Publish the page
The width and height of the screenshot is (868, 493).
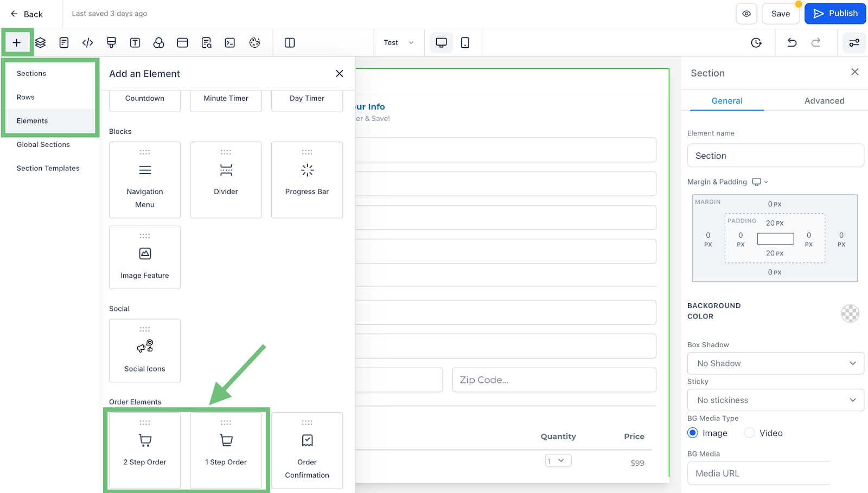click(x=835, y=14)
